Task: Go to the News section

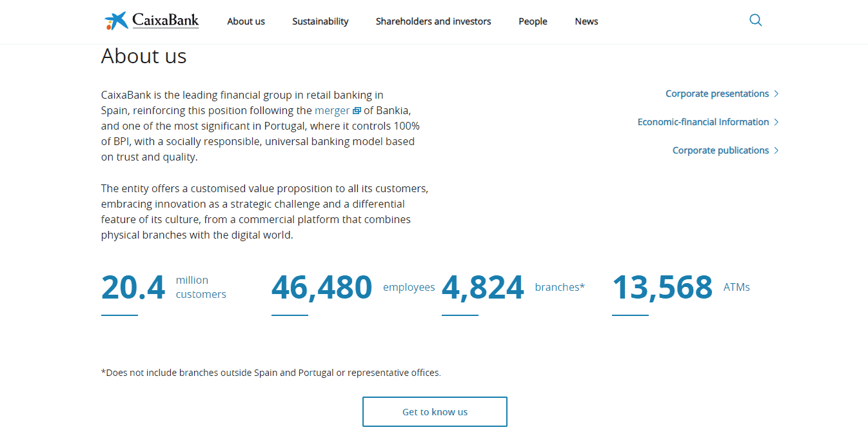Action: [587, 21]
